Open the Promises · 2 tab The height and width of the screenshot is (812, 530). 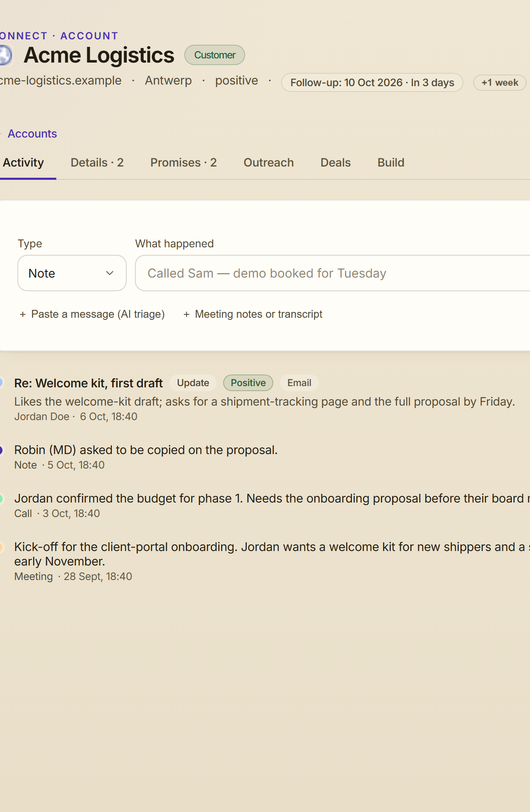[x=183, y=163]
